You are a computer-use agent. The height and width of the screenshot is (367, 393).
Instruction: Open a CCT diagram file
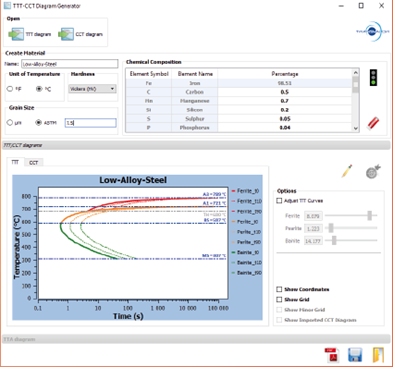(80, 34)
